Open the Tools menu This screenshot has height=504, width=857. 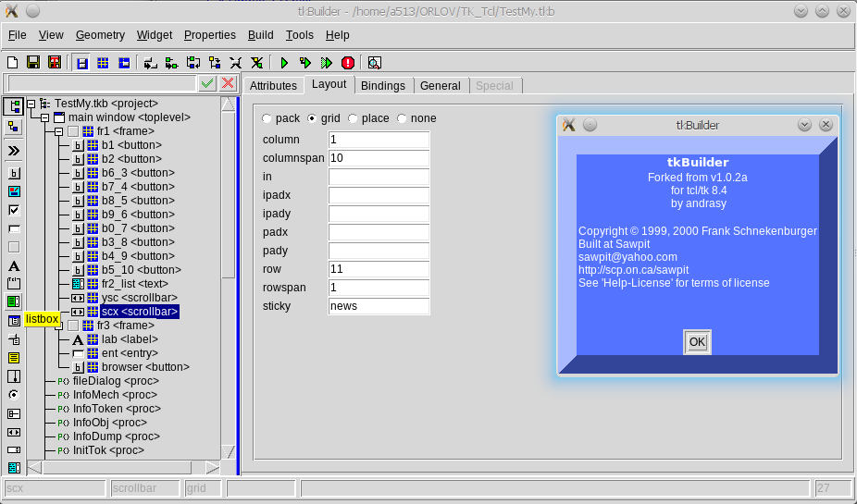click(300, 35)
